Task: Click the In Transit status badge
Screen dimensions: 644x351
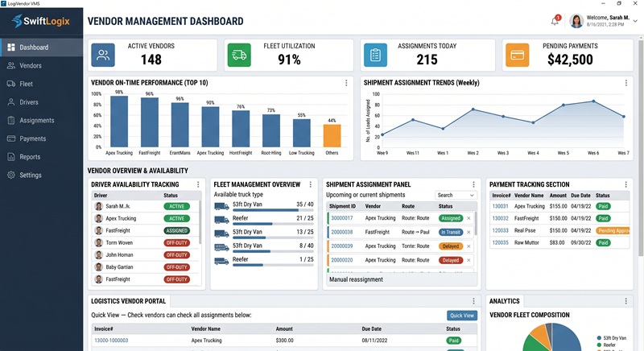Action: [451, 233]
